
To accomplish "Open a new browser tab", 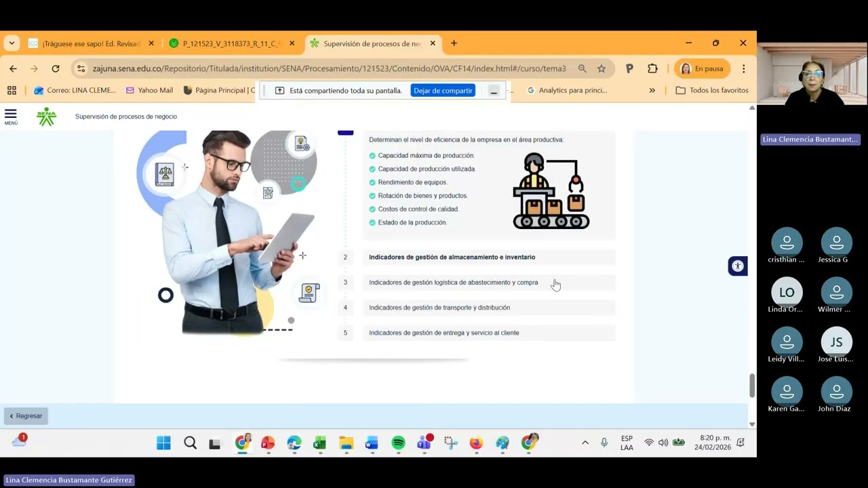I will 454,43.
